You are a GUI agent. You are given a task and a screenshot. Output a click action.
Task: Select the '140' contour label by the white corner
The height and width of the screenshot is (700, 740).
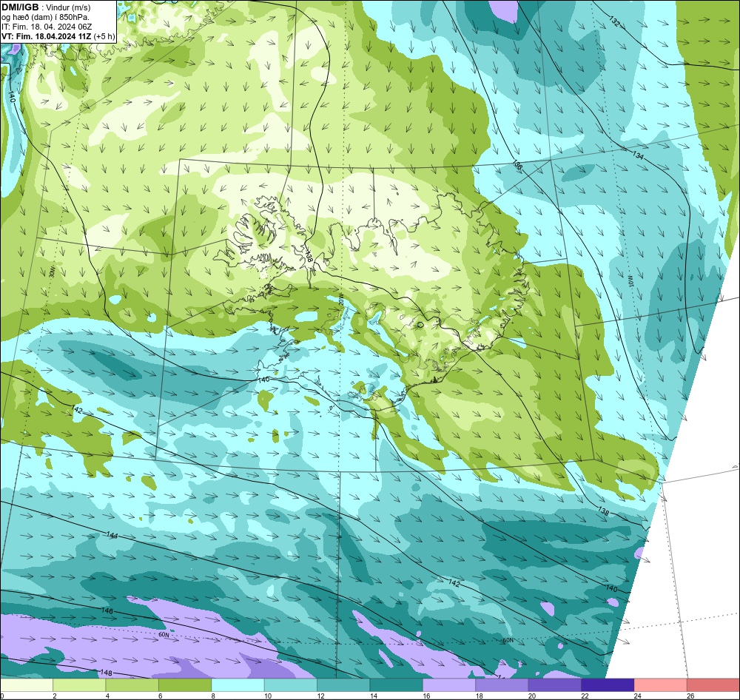click(x=612, y=588)
